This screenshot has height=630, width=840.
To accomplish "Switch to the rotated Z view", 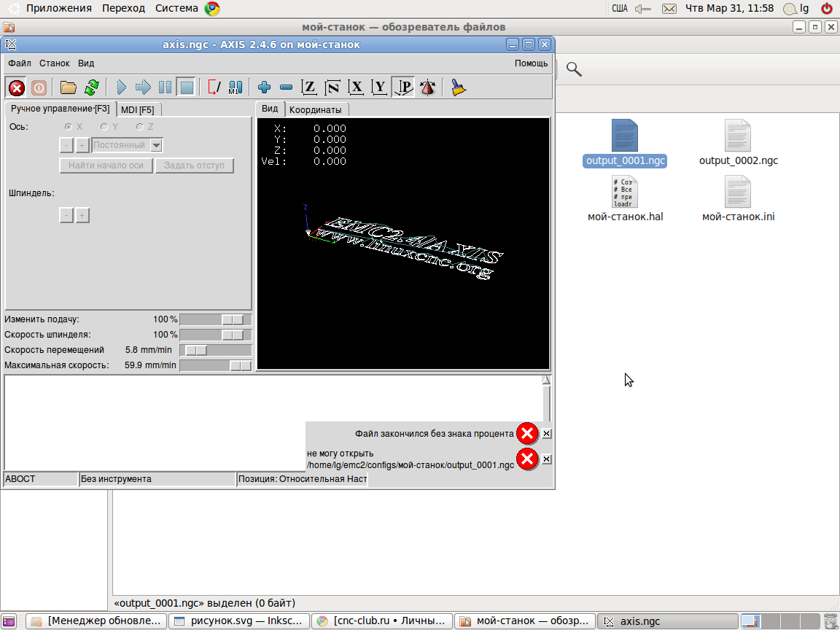I will click(332, 87).
